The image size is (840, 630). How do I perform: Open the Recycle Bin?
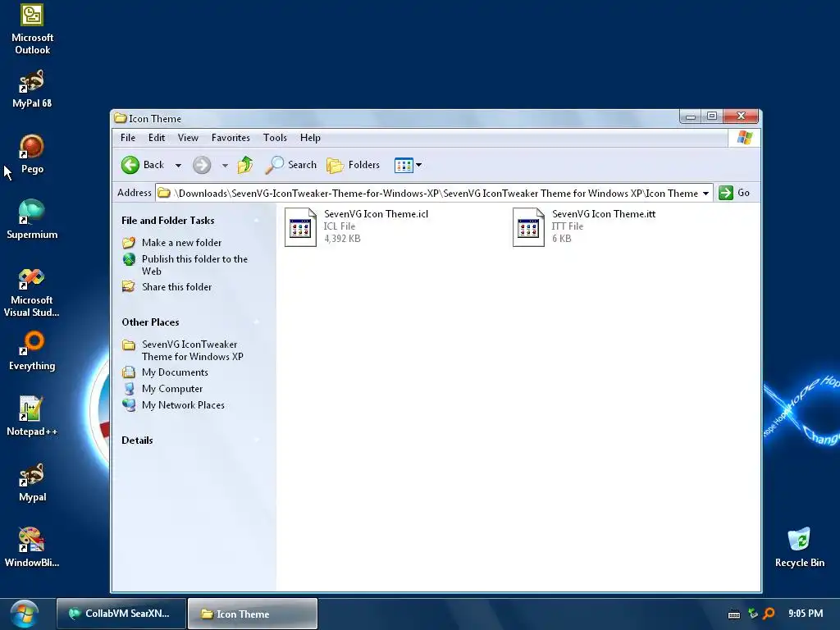point(799,547)
